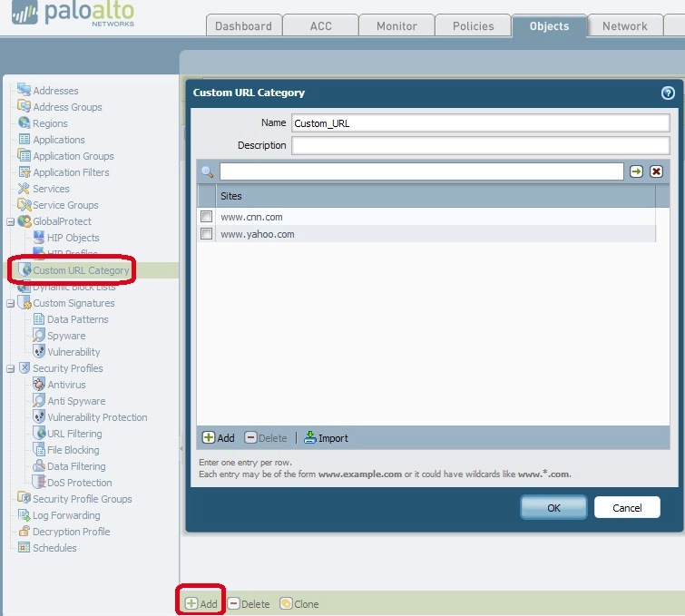Click the Data Filtering icon
This screenshot has width=685, height=616.
coord(39,465)
